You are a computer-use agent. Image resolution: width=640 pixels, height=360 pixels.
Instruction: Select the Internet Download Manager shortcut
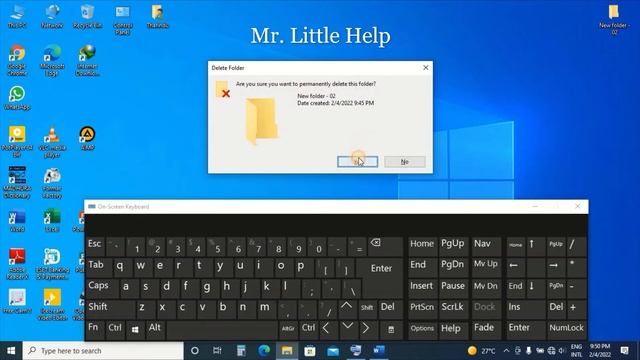[x=87, y=60]
